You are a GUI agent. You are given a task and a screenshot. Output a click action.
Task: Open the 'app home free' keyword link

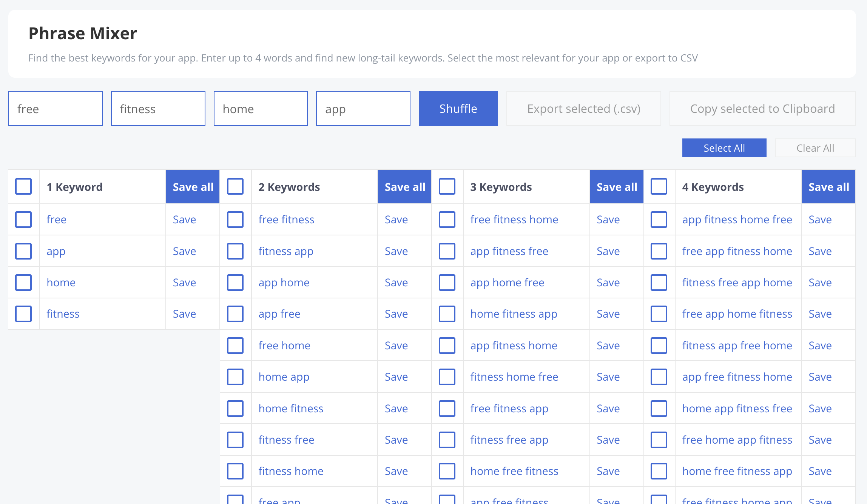click(507, 283)
